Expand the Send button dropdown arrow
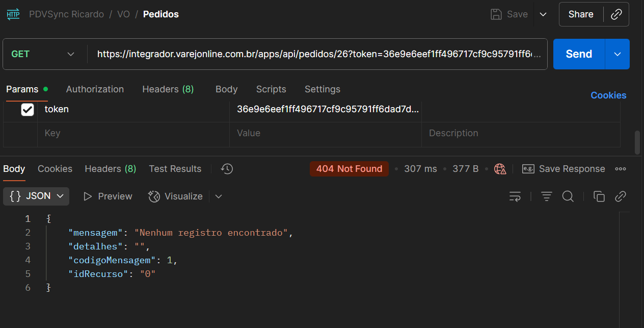 click(x=618, y=54)
